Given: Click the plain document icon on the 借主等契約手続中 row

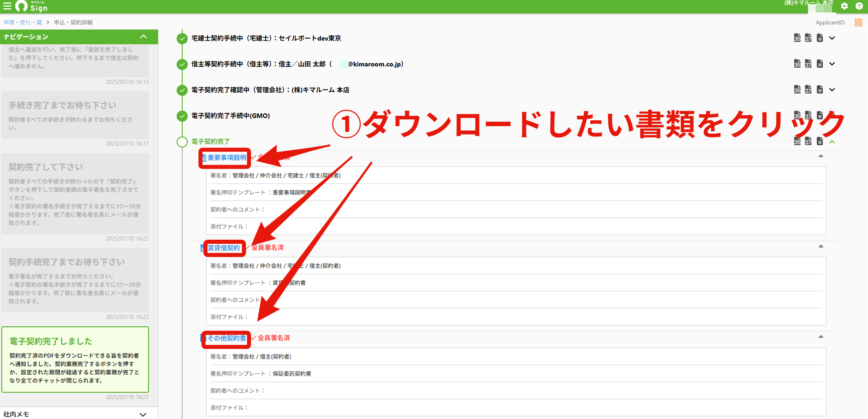Looking at the screenshot, I should click(820, 64).
